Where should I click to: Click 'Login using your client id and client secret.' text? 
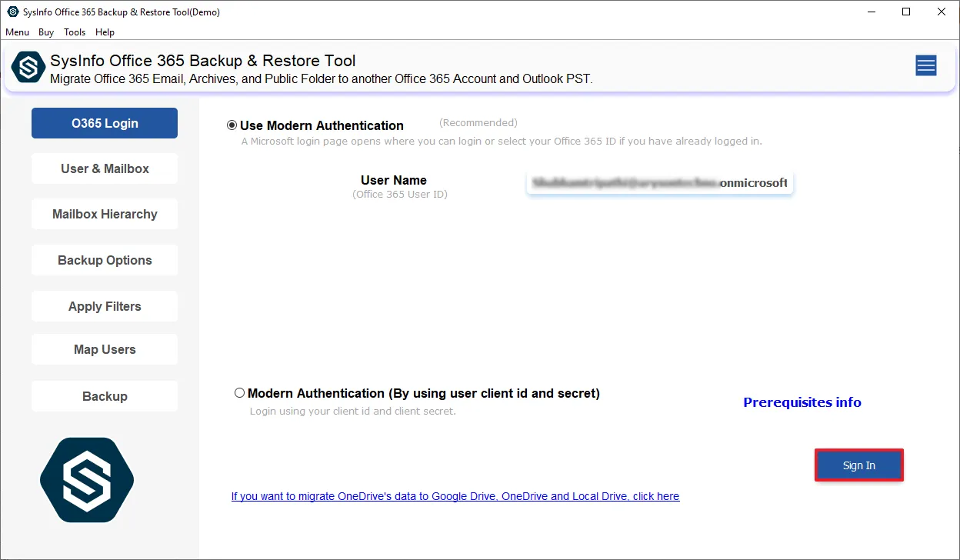(353, 411)
